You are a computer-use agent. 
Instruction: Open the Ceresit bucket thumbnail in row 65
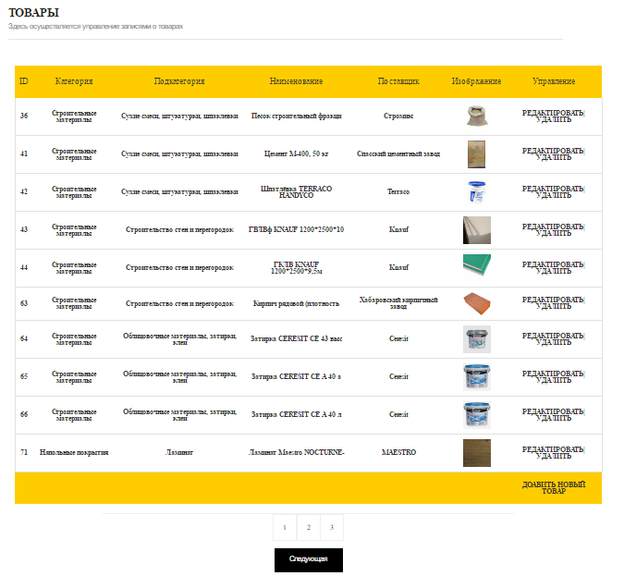point(476,377)
